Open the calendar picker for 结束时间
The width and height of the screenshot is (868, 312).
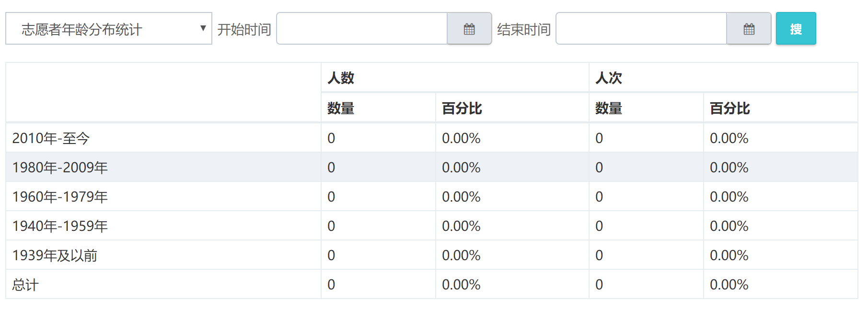(749, 29)
